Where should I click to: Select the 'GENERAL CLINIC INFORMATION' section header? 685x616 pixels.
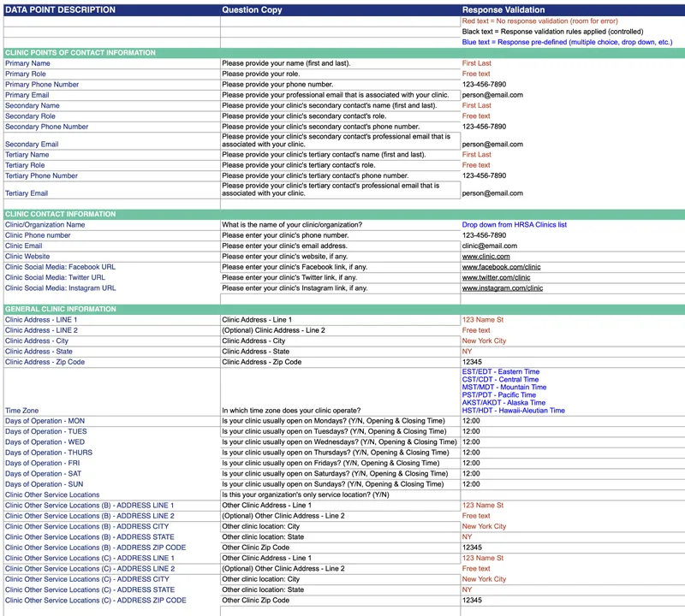[344, 309]
